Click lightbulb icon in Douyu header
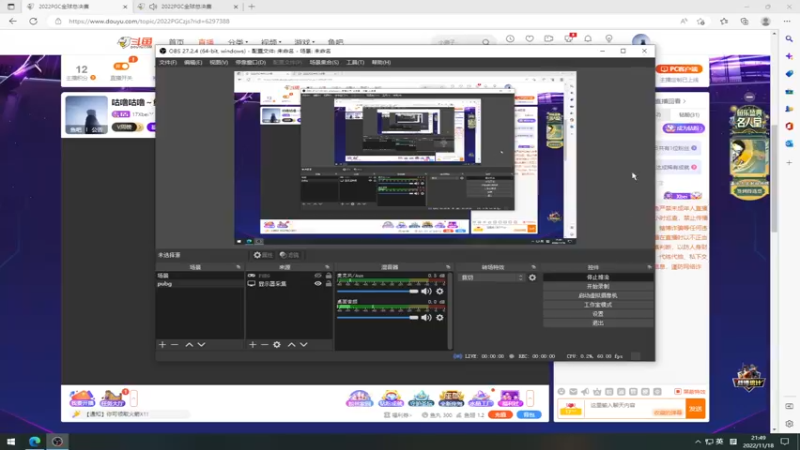 tap(609, 39)
